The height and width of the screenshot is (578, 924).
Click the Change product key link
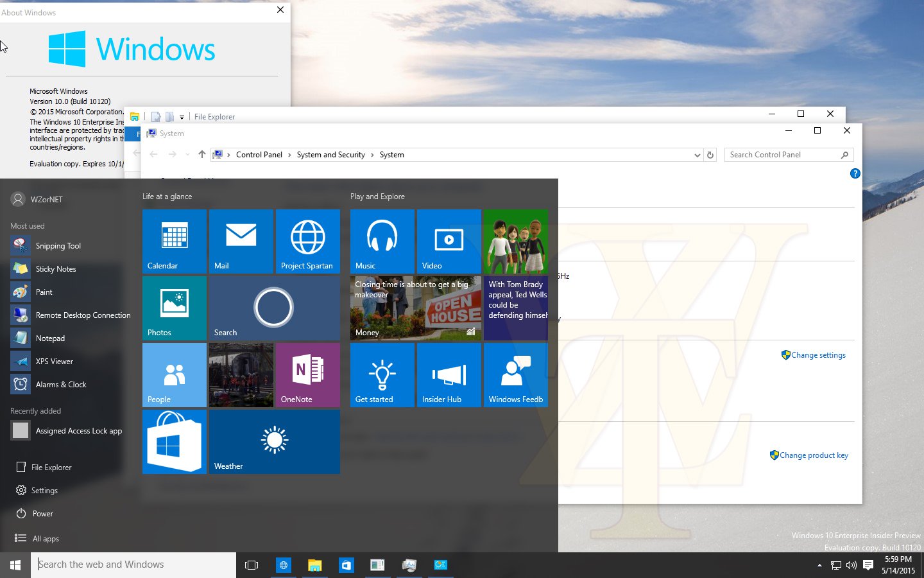click(x=809, y=455)
